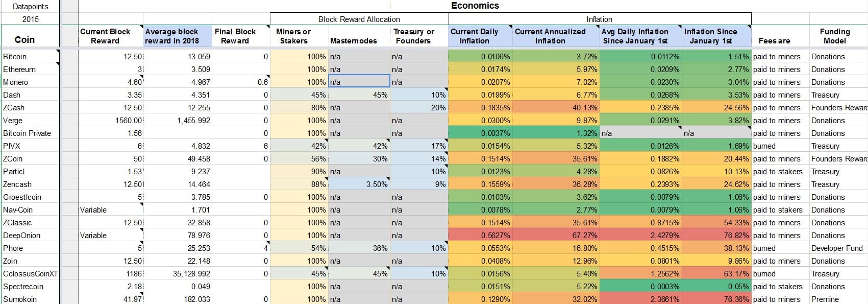Screen dimensions: 868x304
Task: Click the DeepOnion coin name cell
Action: pyautogui.click(x=30, y=235)
